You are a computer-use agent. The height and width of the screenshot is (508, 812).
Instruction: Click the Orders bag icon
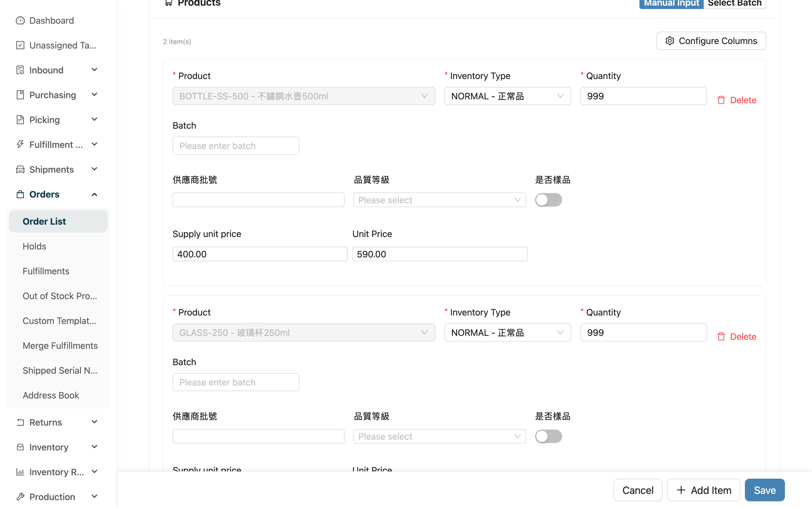(x=20, y=194)
